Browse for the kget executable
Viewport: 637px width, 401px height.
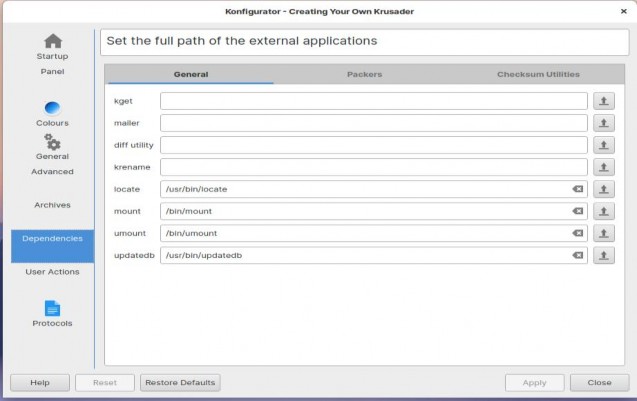604,101
